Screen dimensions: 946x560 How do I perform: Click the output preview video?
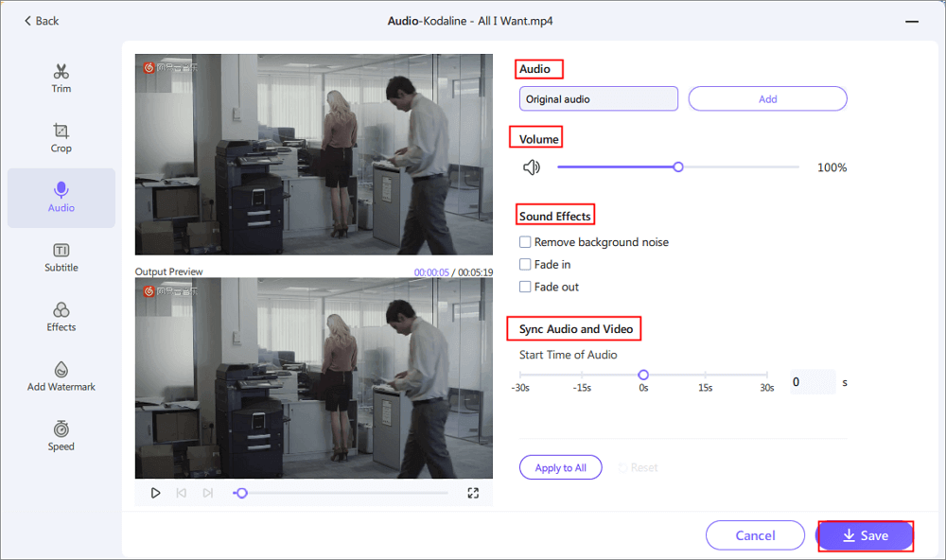[314, 378]
